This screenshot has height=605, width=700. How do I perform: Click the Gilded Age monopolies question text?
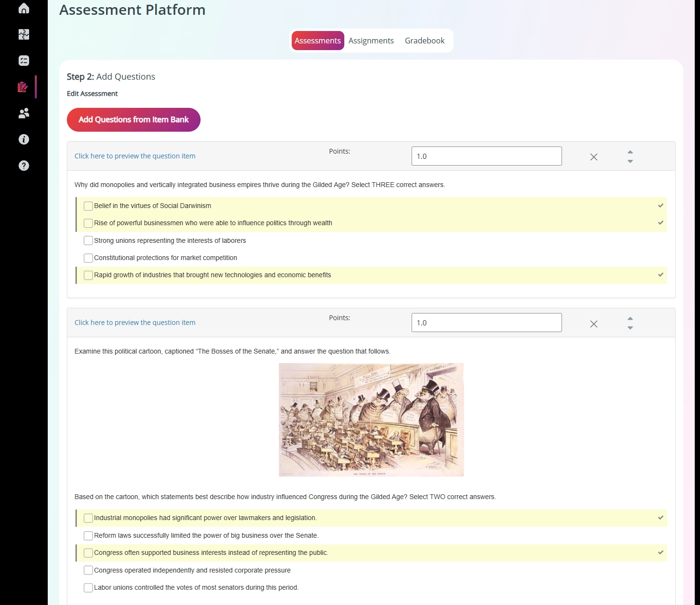click(x=260, y=185)
